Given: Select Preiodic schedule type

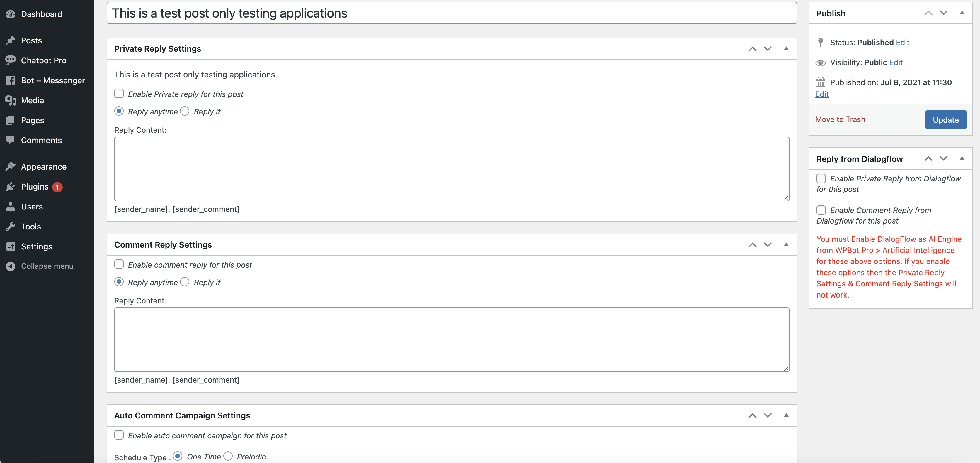Looking at the screenshot, I should (x=228, y=456).
